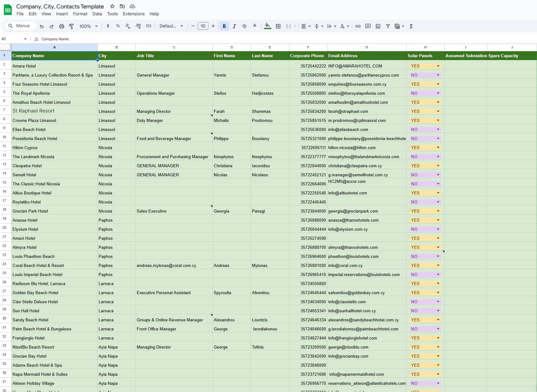Image resolution: width=537 pixels, height=392 pixels.
Task: Format as currency with the dollar icon
Action: pos(108,26)
